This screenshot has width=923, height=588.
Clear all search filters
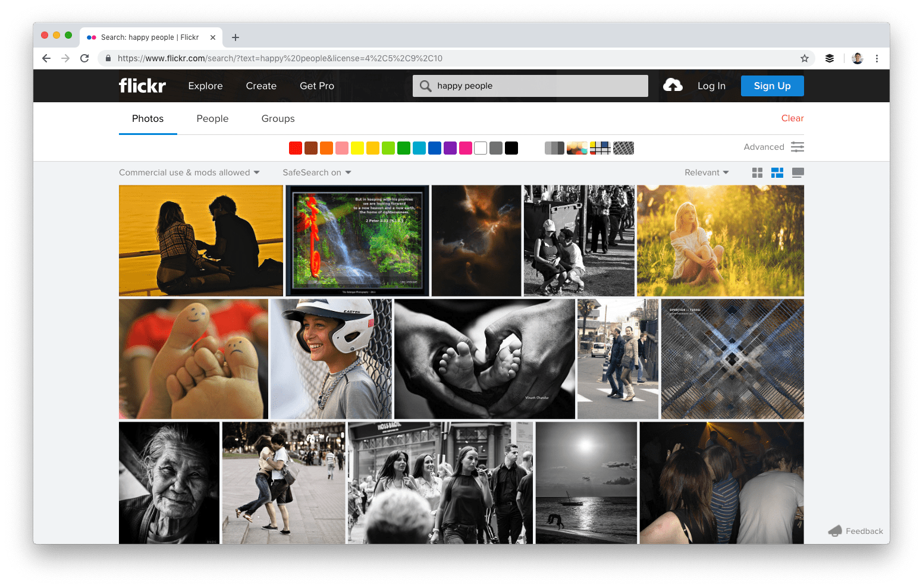tap(792, 118)
